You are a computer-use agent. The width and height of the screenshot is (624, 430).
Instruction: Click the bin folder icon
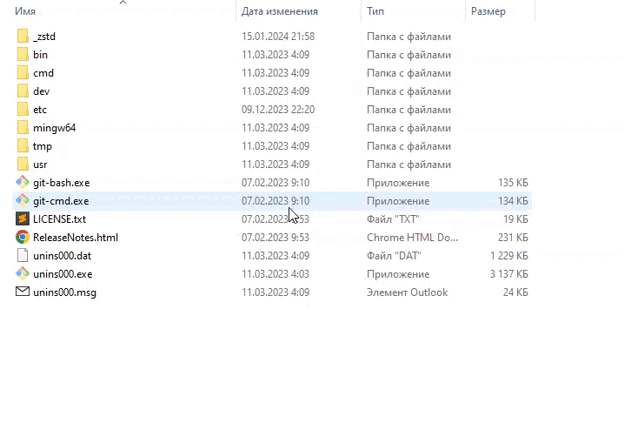coord(23,54)
